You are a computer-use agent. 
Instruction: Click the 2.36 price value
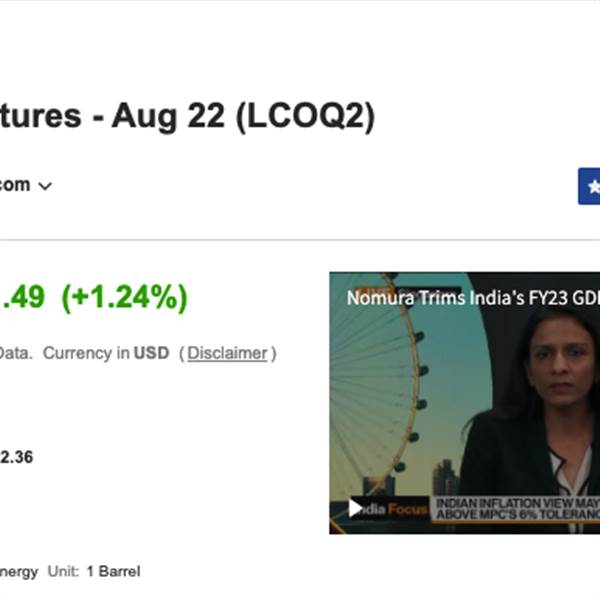(17, 457)
